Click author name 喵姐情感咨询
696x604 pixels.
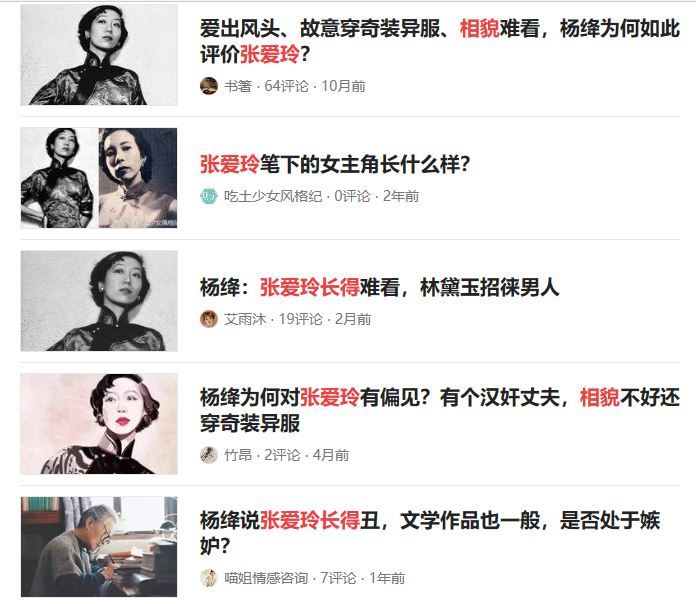tap(266, 578)
